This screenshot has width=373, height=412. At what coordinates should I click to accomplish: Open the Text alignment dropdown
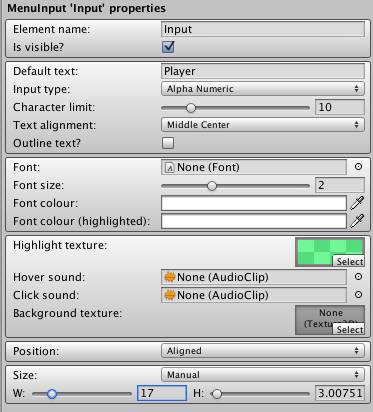point(263,125)
